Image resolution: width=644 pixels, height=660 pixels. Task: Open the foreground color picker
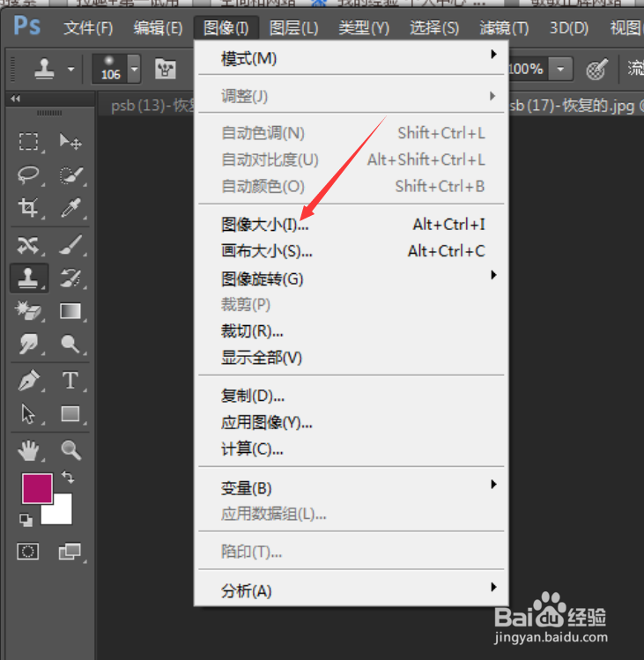pyautogui.click(x=37, y=488)
